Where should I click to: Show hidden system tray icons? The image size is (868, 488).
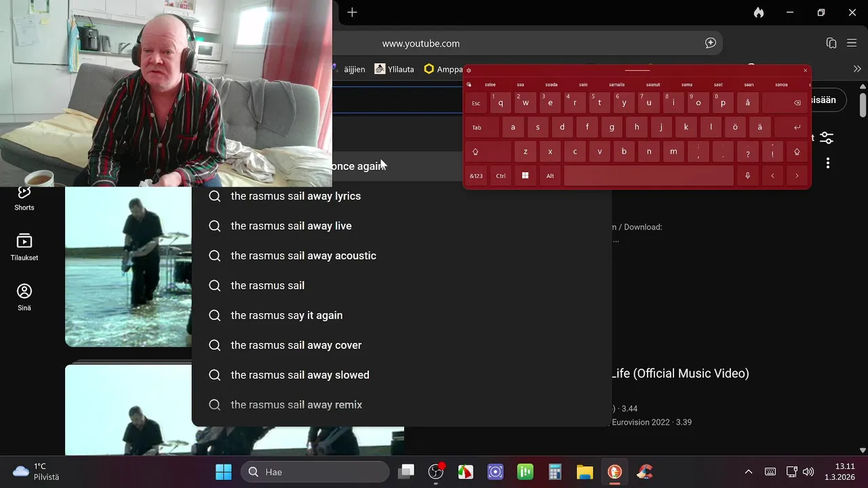tap(749, 472)
